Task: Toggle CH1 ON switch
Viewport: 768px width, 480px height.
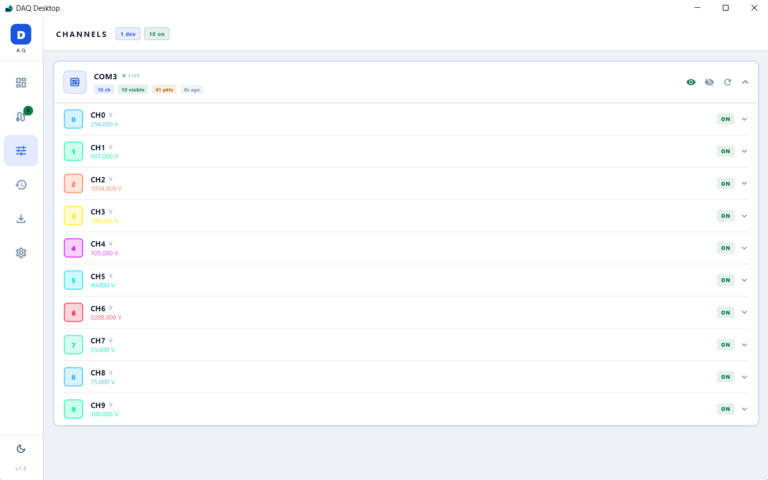Action: click(x=725, y=151)
